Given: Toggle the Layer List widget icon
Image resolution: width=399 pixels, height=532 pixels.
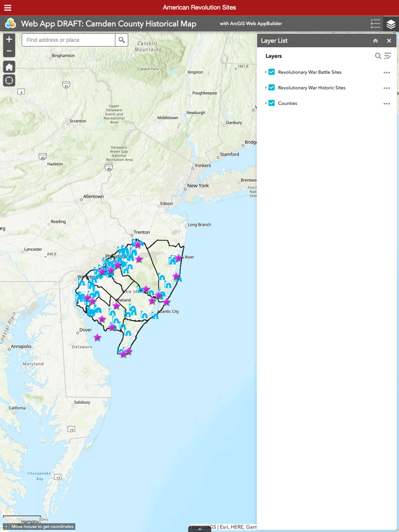Looking at the screenshot, I should 391,24.
